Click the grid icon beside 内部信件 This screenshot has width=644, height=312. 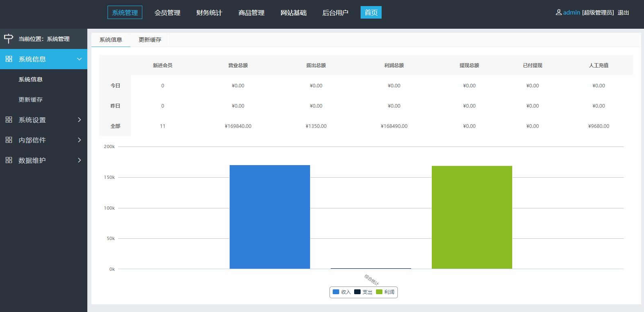coord(9,140)
